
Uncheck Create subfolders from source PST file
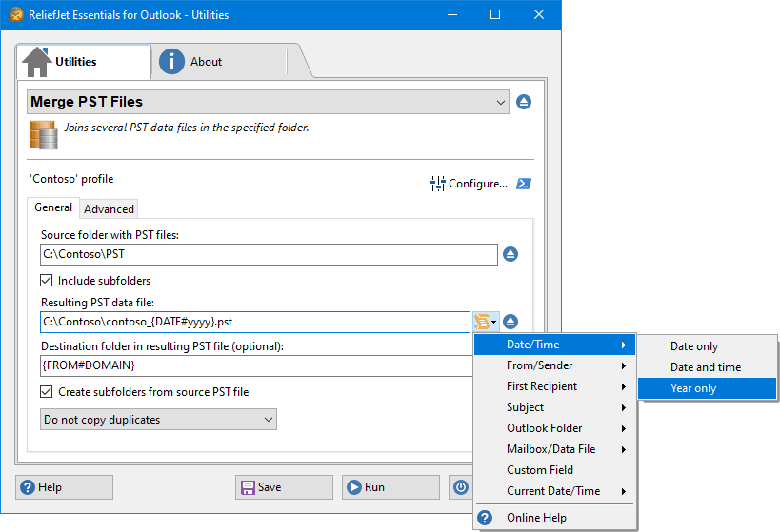point(47,392)
